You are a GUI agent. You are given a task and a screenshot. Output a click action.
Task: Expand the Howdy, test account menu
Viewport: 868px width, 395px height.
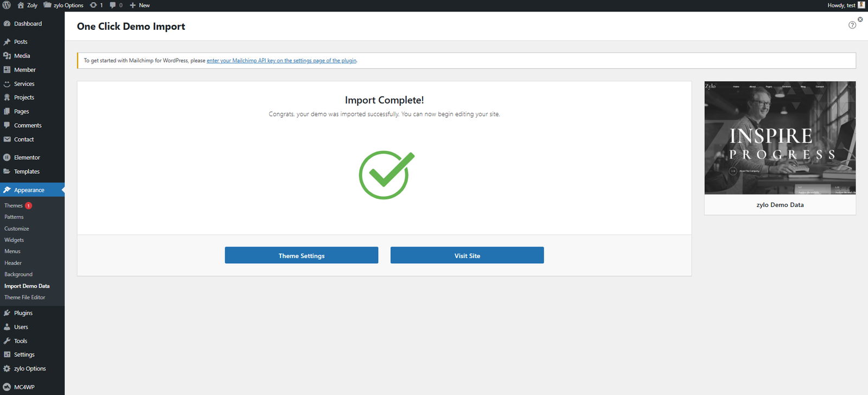pyautogui.click(x=841, y=5)
